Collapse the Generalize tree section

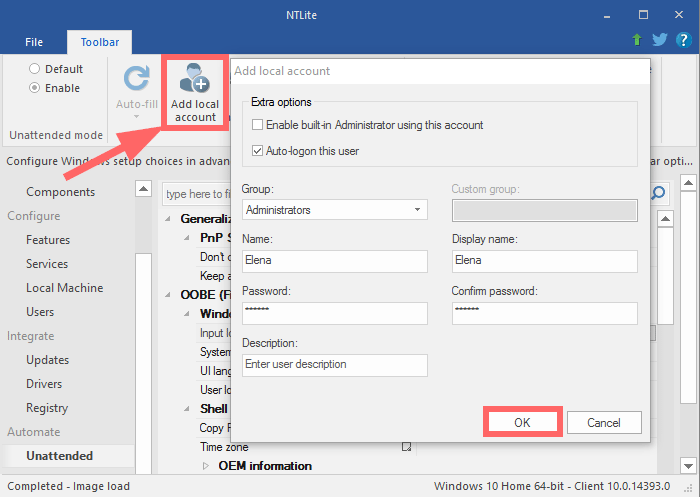(168, 218)
